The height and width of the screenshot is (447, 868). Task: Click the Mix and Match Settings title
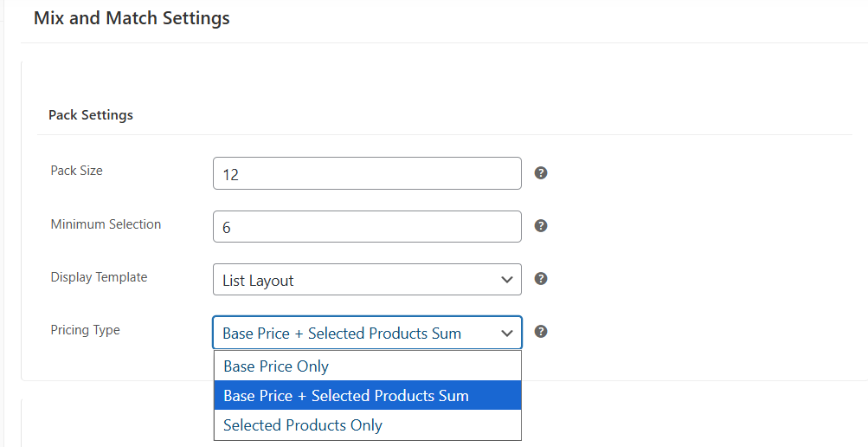(x=132, y=18)
